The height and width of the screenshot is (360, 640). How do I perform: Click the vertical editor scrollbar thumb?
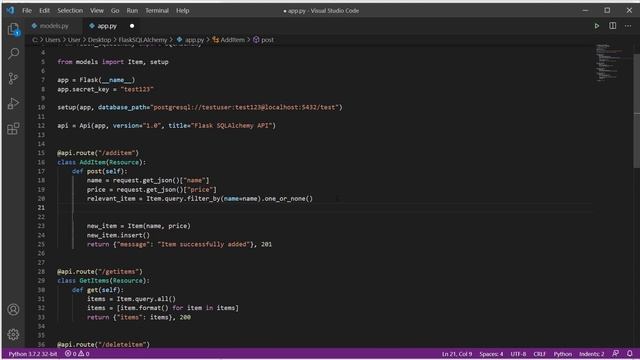point(636,110)
